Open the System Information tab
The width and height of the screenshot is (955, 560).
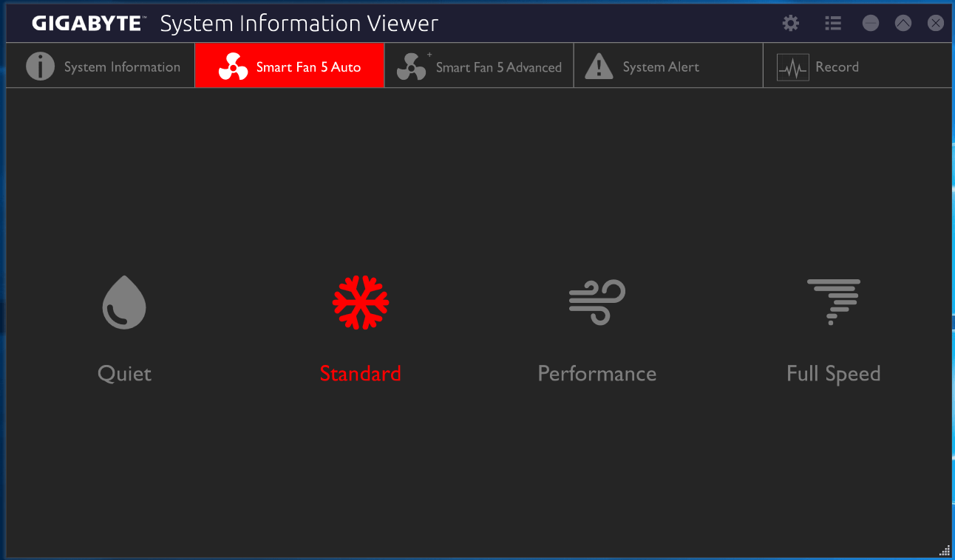click(101, 66)
